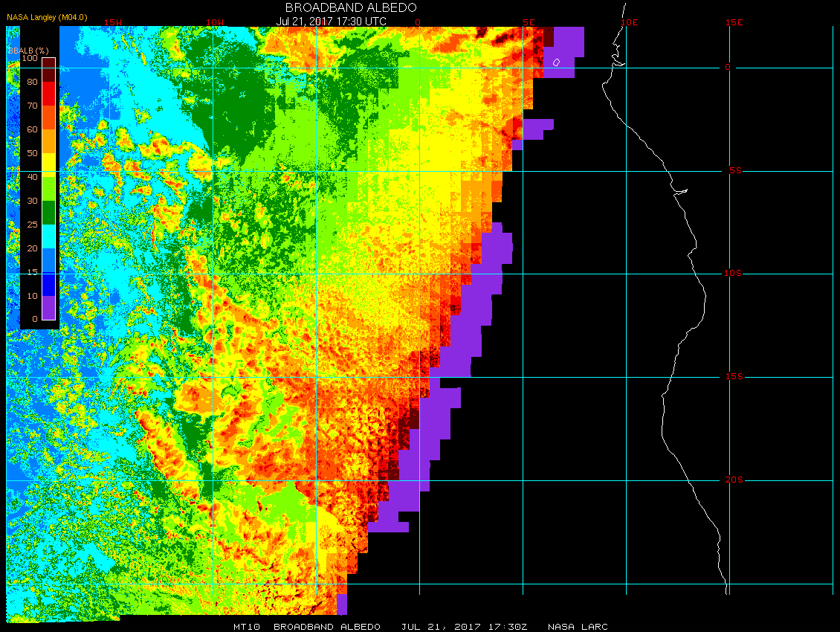
Task: Select the dark green legend swatch between 25 and 30
Action: [x=49, y=212]
